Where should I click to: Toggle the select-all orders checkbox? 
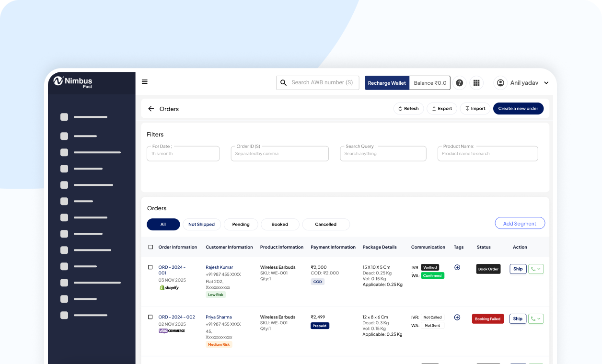click(x=150, y=247)
